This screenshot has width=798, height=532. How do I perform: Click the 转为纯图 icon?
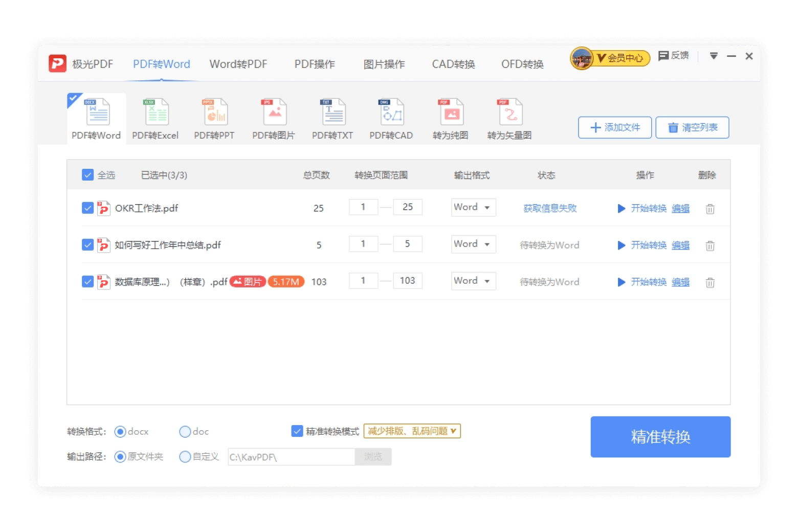click(451, 113)
